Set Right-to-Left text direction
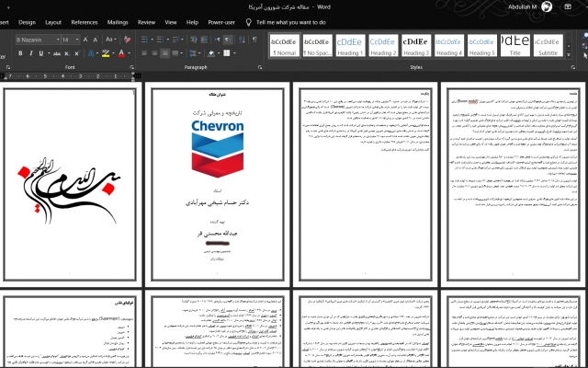 tap(228, 40)
